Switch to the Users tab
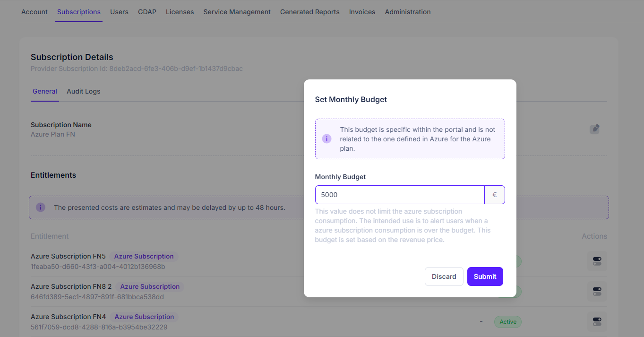This screenshot has width=644, height=337. coord(119,12)
